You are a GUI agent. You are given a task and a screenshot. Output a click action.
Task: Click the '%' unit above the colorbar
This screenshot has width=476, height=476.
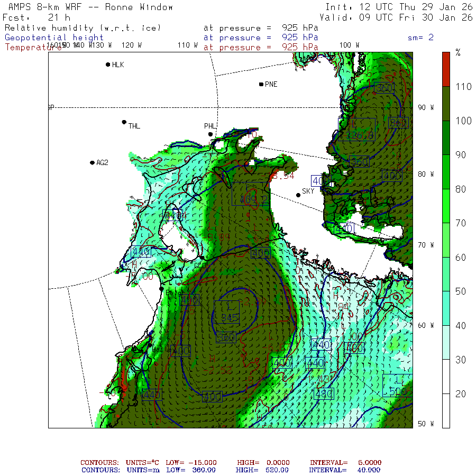(458, 52)
